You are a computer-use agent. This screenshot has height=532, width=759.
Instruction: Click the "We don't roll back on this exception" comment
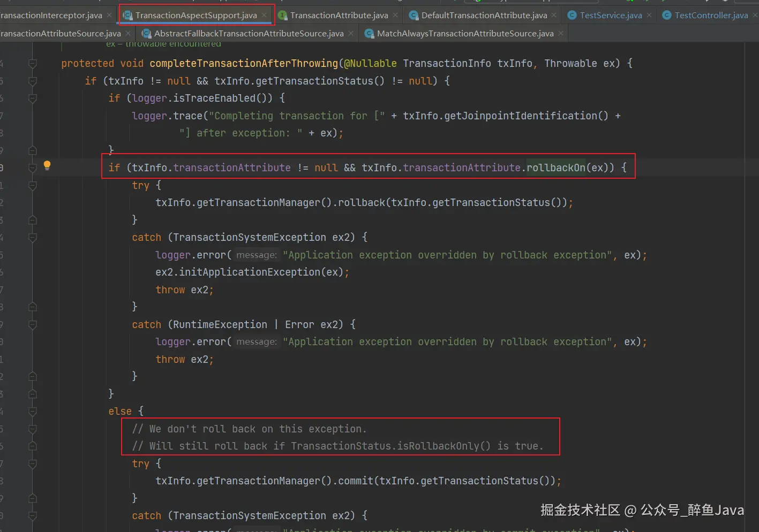249,429
